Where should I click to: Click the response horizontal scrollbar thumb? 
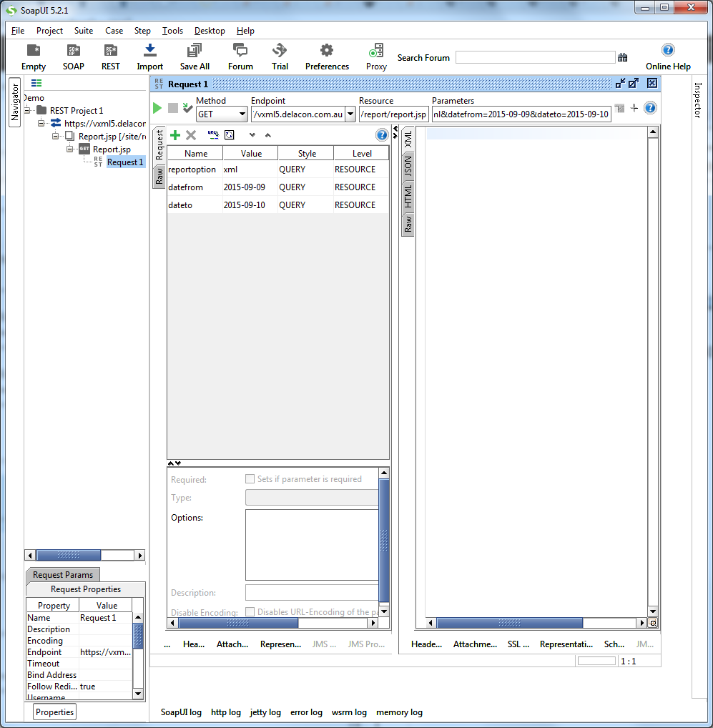tap(510, 623)
